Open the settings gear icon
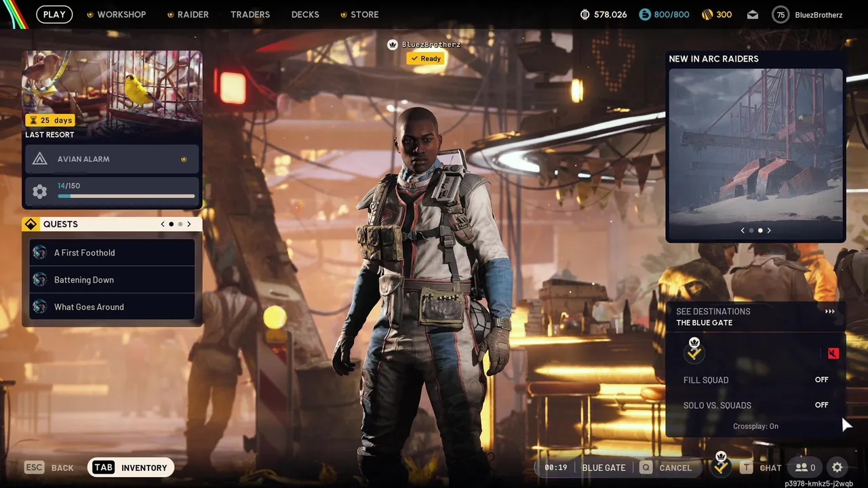Screen dimensions: 868x488 click(x=837, y=468)
